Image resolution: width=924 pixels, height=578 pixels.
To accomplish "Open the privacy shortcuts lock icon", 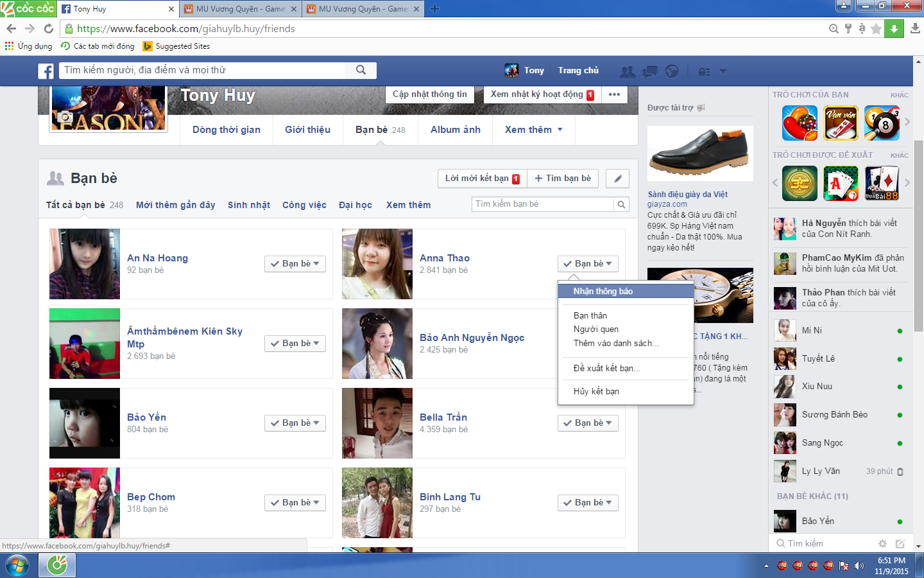I will click(704, 71).
